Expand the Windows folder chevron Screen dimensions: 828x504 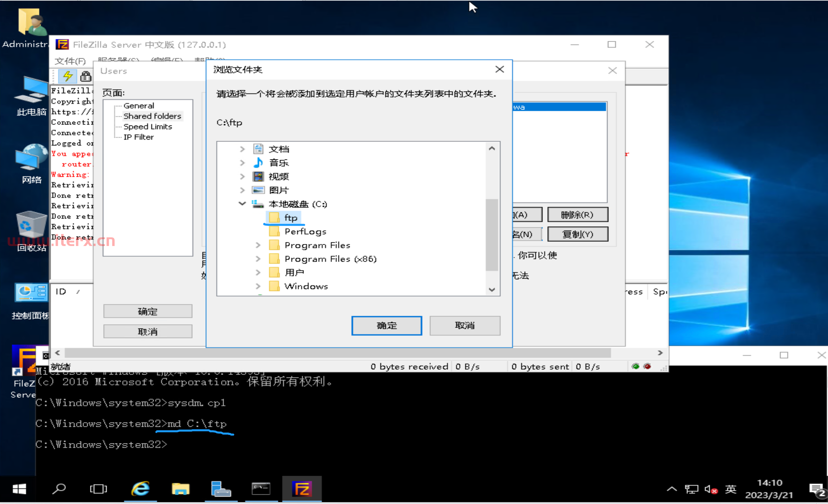[x=258, y=286]
